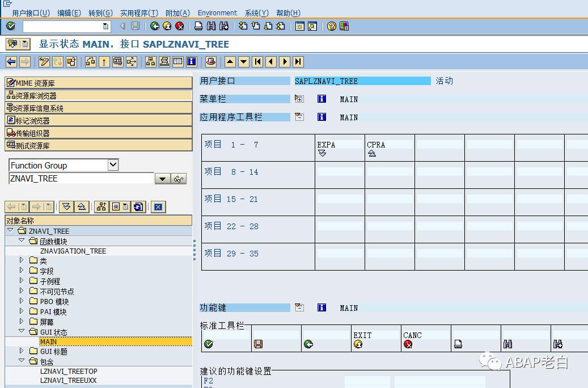Click the Next page arrow icon
Viewport: 588px width, 388px height.
[285, 61]
